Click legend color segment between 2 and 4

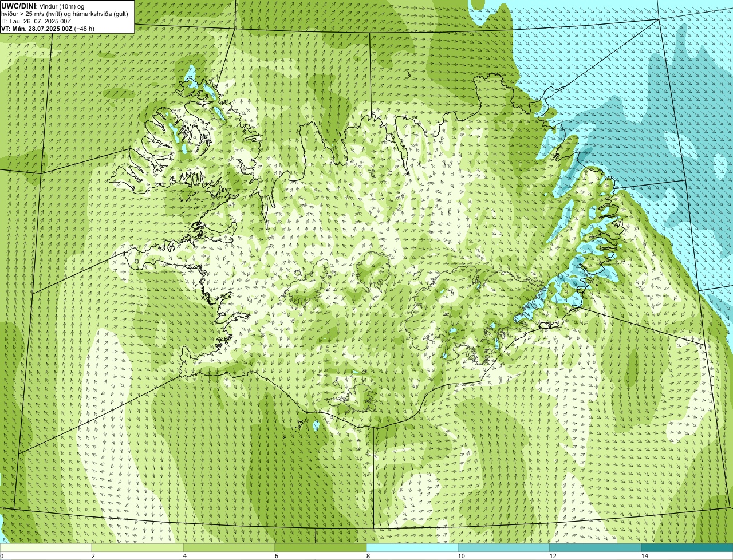click(137, 547)
